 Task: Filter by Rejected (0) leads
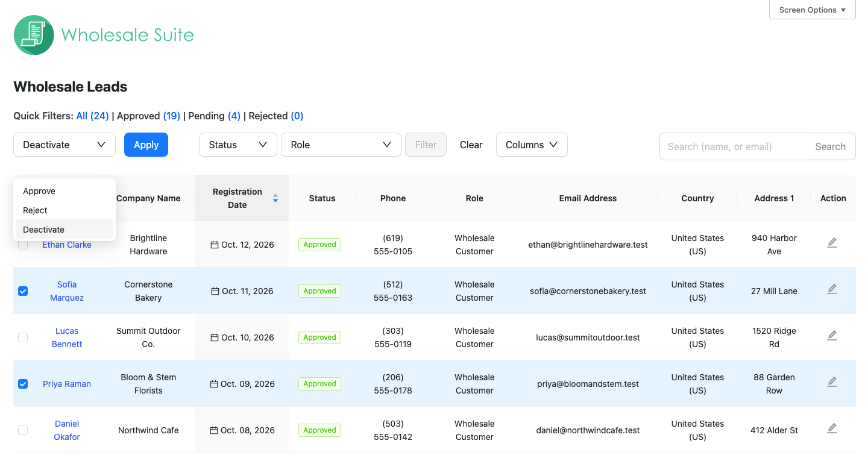276,116
